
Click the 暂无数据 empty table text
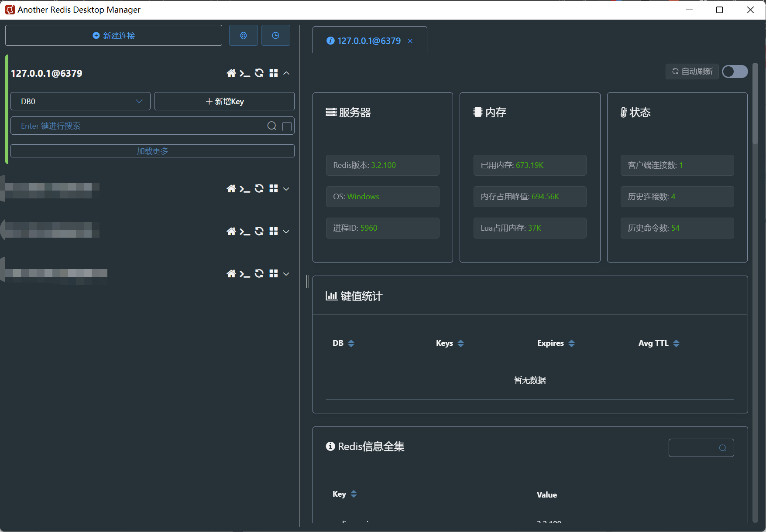click(x=530, y=380)
